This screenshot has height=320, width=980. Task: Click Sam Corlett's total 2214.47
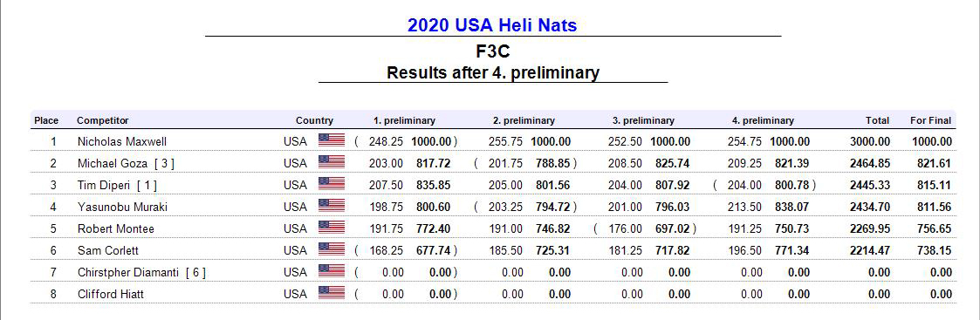pyautogui.click(x=870, y=250)
